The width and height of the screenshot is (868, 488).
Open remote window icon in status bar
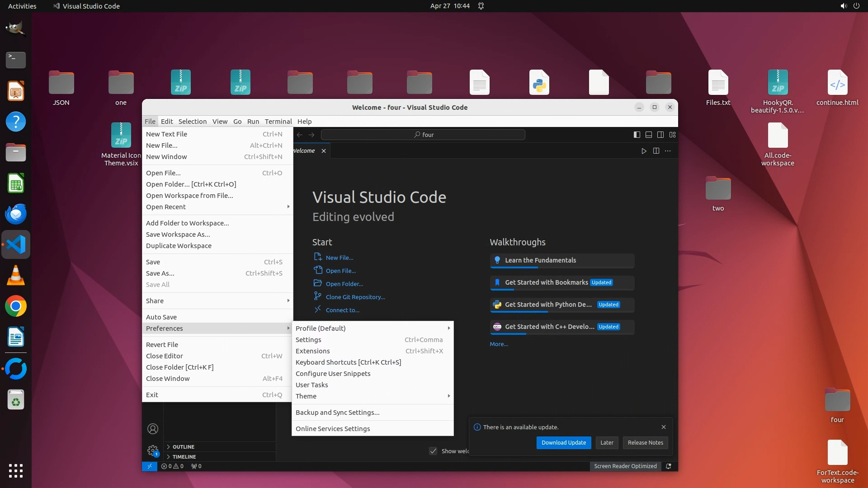pyautogui.click(x=150, y=466)
